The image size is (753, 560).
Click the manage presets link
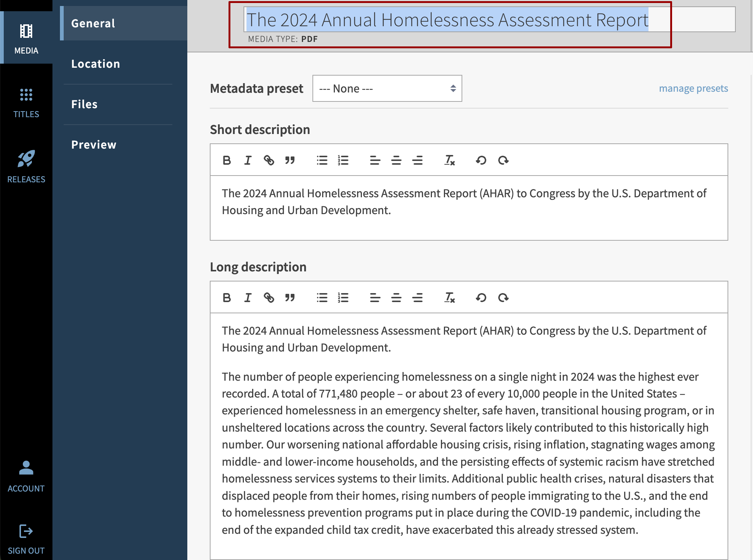coord(693,88)
